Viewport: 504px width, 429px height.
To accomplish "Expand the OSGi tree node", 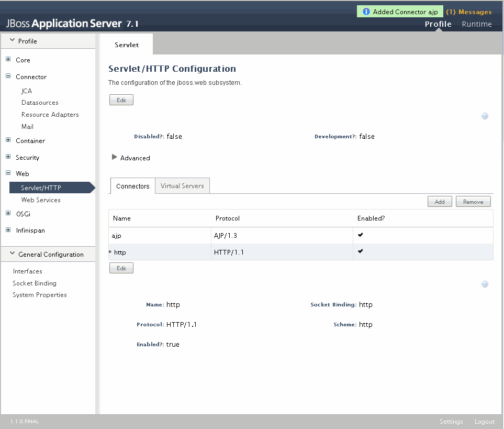I will 8,213.
